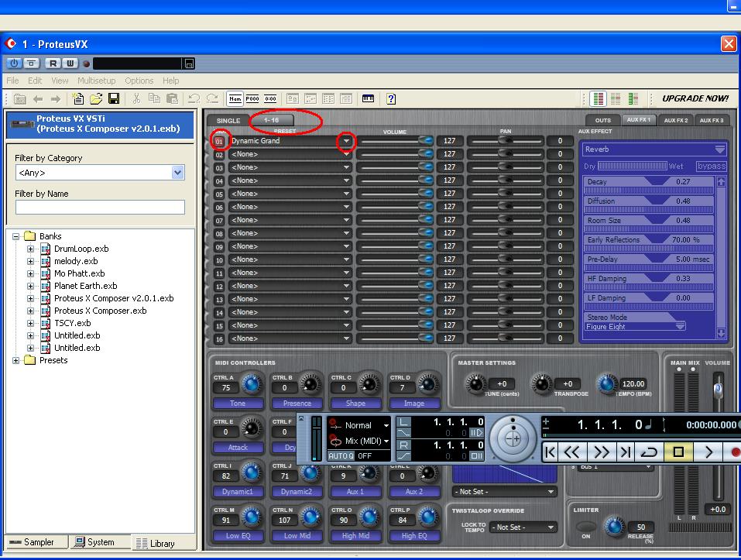Viewport: 741px width, 560px height.
Task: Click the UPGRADE NOW! button
Action: 695,98
